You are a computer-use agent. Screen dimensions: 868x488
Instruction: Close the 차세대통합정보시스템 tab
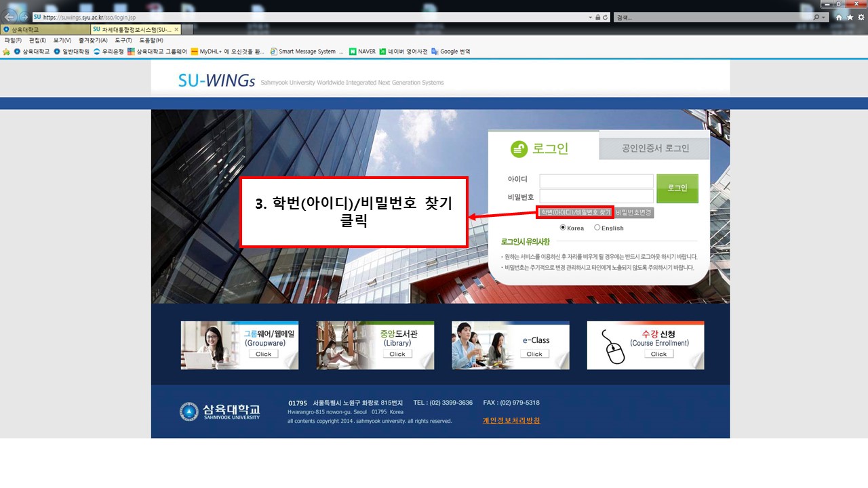pos(176,30)
